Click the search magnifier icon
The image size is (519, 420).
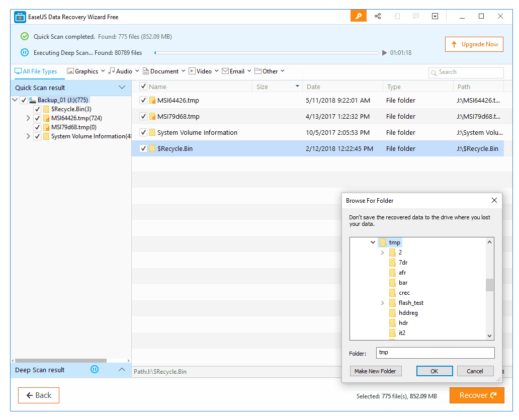coord(434,72)
